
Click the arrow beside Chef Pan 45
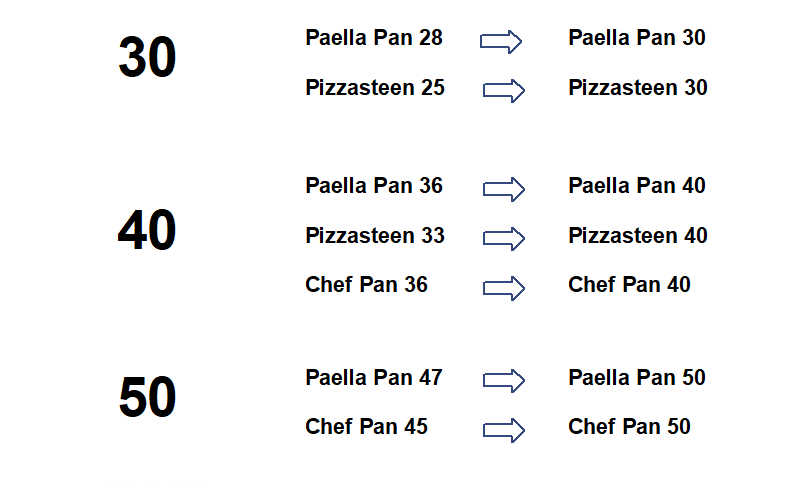click(x=504, y=430)
